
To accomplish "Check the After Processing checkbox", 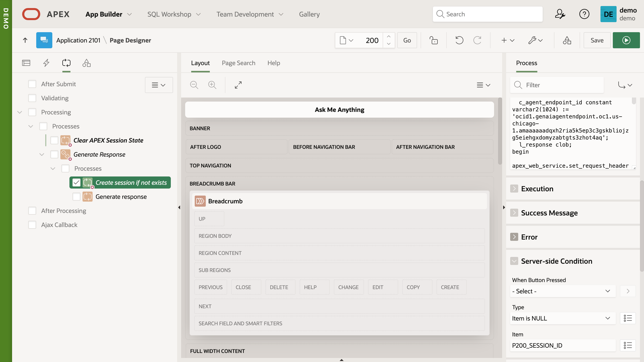I will (32, 211).
